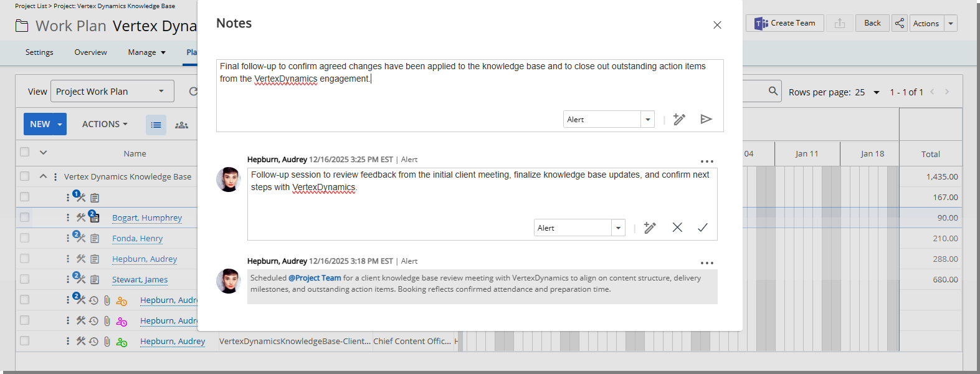
Task: Go to the Overview tab
Action: tap(90, 52)
